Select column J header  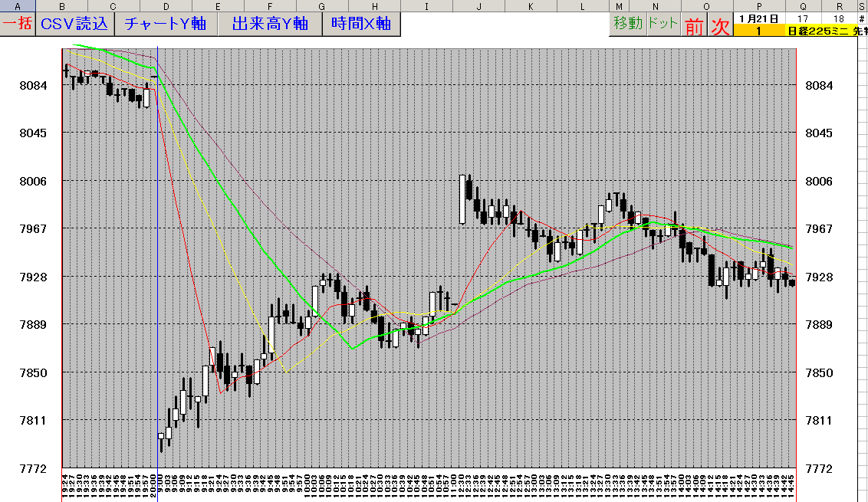click(478, 6)
